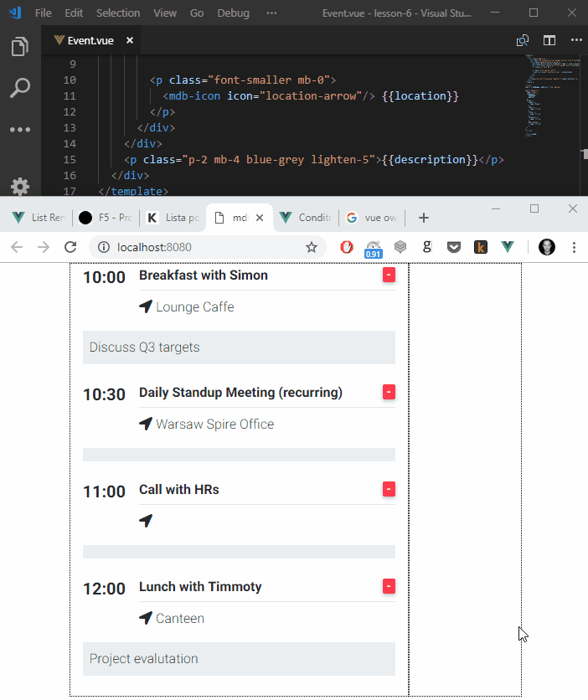The width and height of the screenshot is (588, 700).
Task: Open a new browser tab
Action: click(x=424, y=218)
